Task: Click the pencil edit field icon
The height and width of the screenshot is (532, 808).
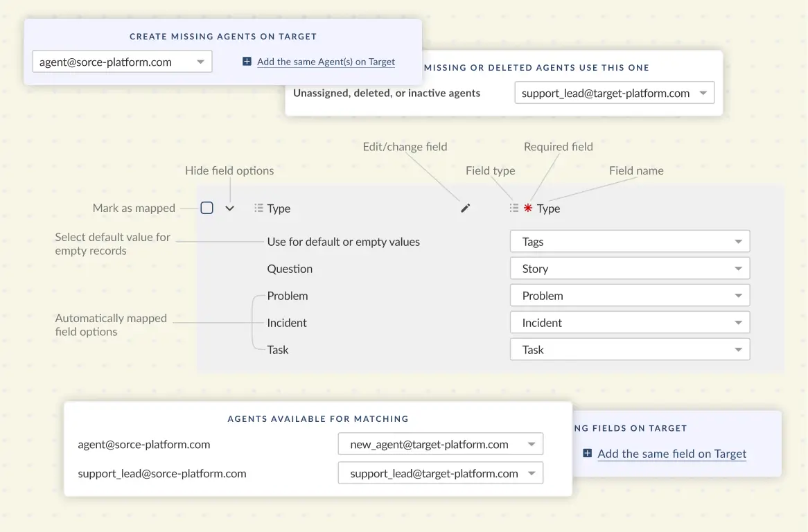Action: click(x=466, y=208)
